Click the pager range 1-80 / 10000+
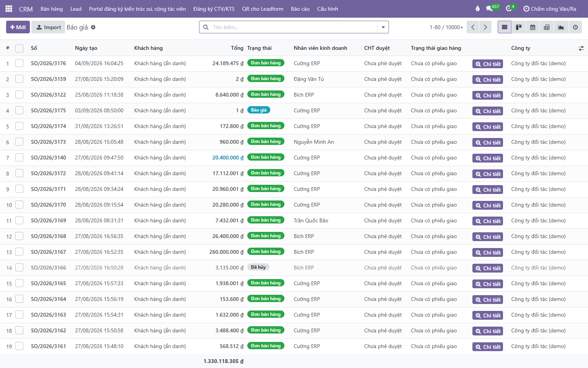The image size is (588, 368). pyautogui.click(x=446, y=27)
